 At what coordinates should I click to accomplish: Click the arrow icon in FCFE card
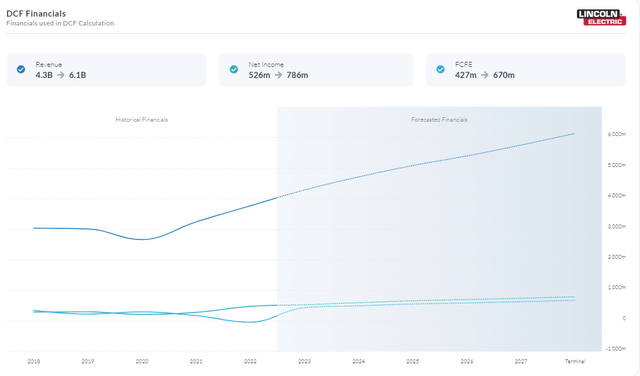tap(484, 75)
